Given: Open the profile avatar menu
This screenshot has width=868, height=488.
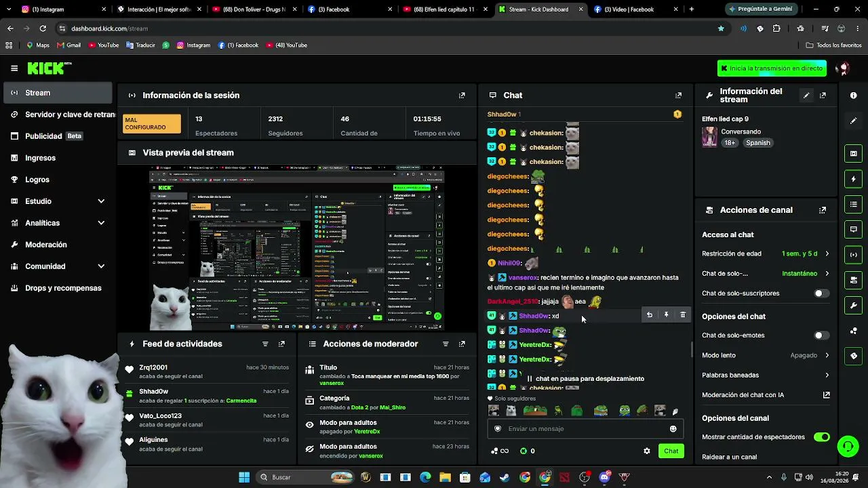Looking at the screenshot, I should click(843, 68).
